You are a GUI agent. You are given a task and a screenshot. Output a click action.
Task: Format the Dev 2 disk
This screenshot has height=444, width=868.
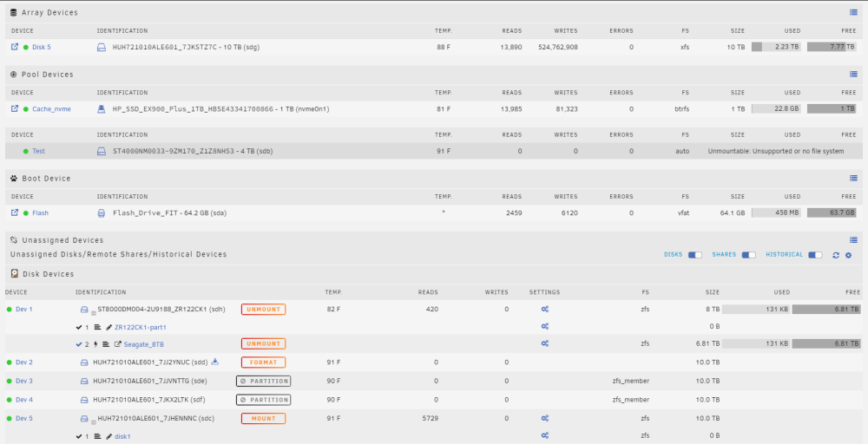coord(264,362)
